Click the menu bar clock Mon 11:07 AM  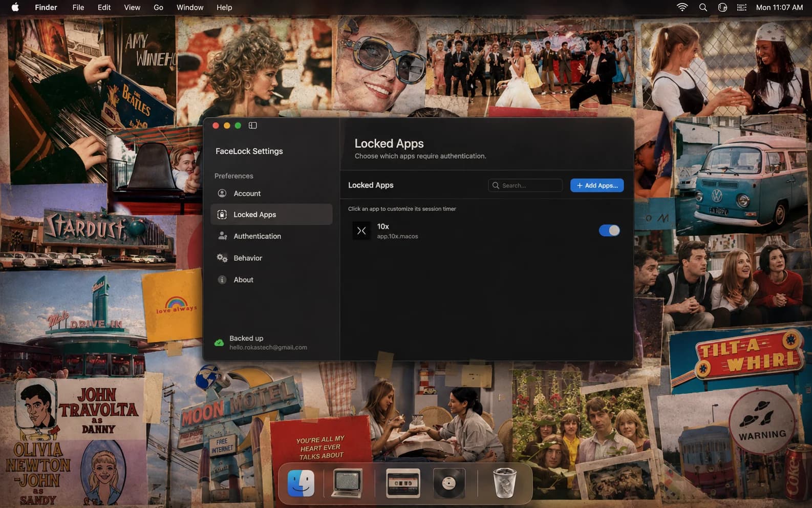click(x=779, y=7)
